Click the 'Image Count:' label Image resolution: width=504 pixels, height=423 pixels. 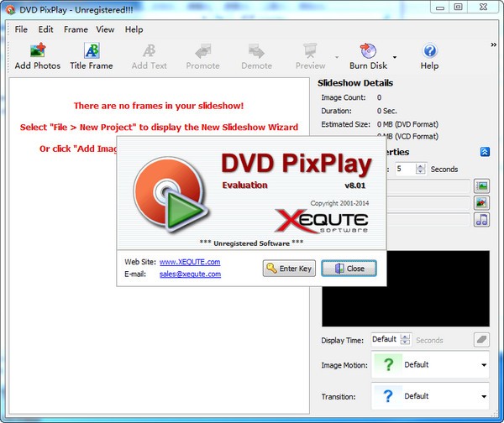point(344,97)
